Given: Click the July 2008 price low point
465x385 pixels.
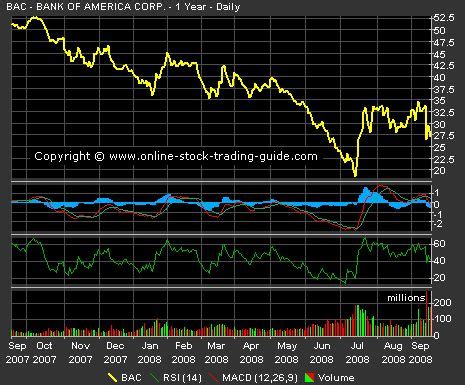Looking at the screenshot, I should (x=355, y=175).
